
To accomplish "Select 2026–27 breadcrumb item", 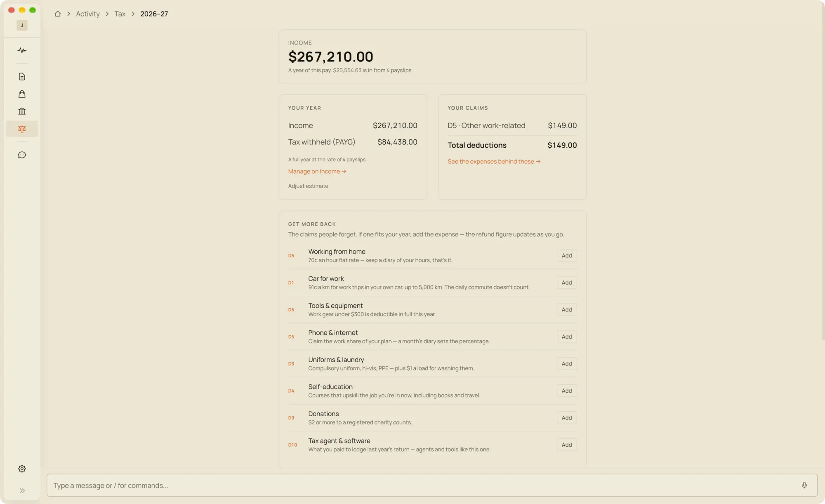I will tap(154, 14).
